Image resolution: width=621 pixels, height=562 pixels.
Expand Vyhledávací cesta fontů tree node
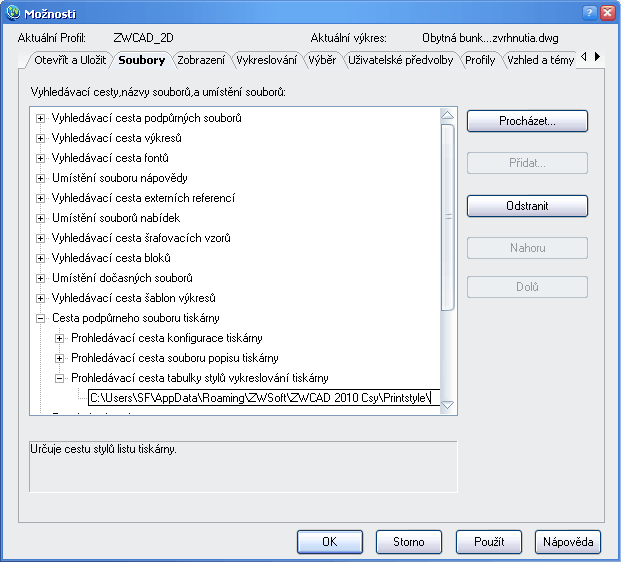pyautogui.click(x=41, y=158)
